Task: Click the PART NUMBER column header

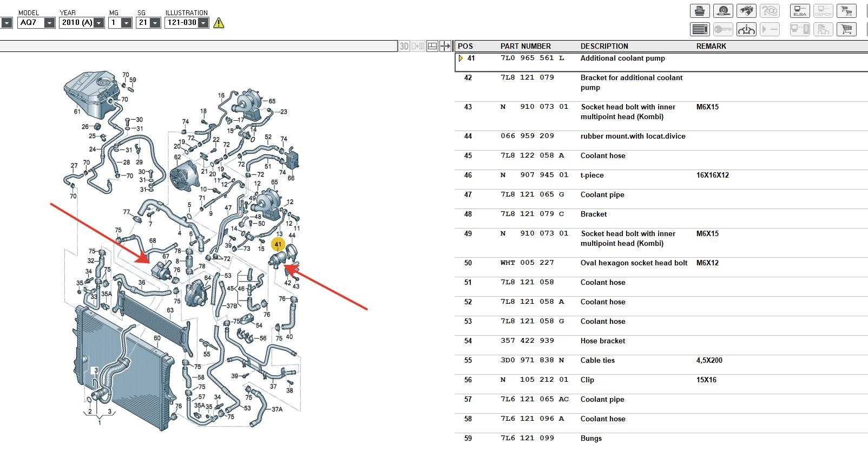Action: point(525,46)
